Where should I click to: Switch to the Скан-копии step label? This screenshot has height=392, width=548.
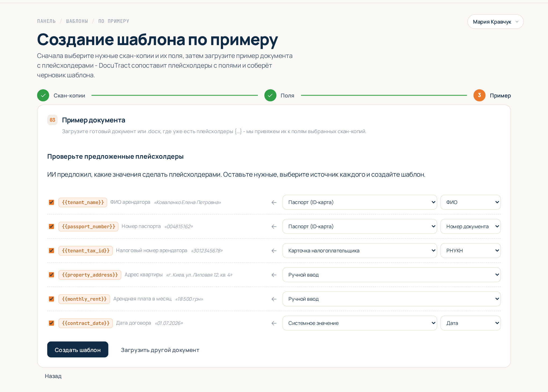(69, 96)
